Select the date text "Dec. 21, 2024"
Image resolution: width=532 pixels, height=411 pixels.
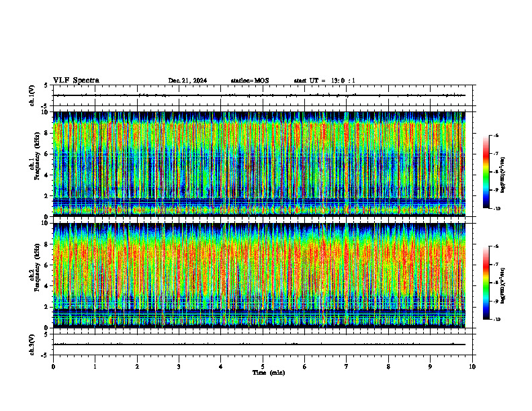(187, 81)
